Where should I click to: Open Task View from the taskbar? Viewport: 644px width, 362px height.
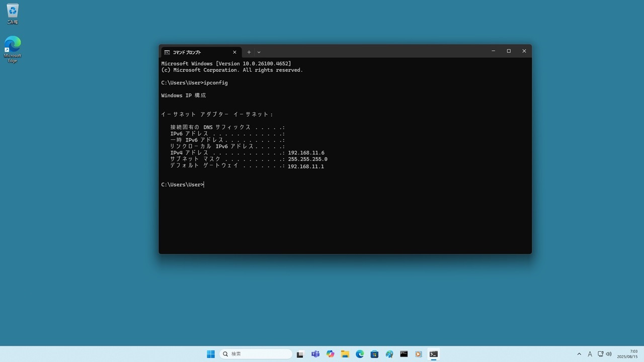(300, 354)
